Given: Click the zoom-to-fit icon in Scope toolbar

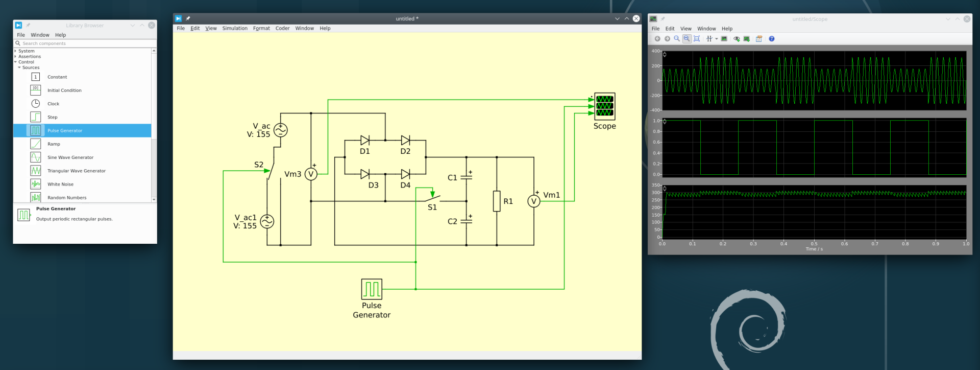Looking at the screenshot, I should pyautogui.click(x=697, y=39).
